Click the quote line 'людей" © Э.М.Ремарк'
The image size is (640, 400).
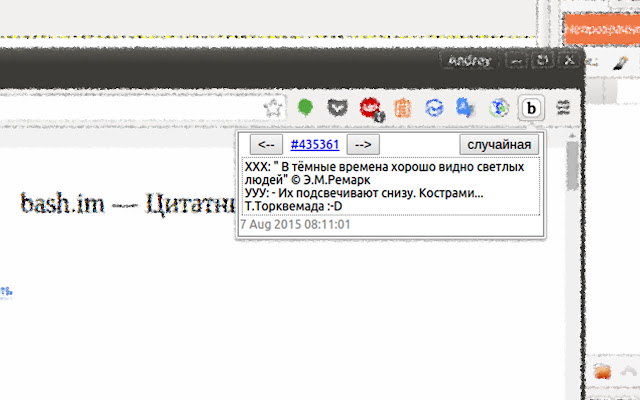[x=307, y=180]
